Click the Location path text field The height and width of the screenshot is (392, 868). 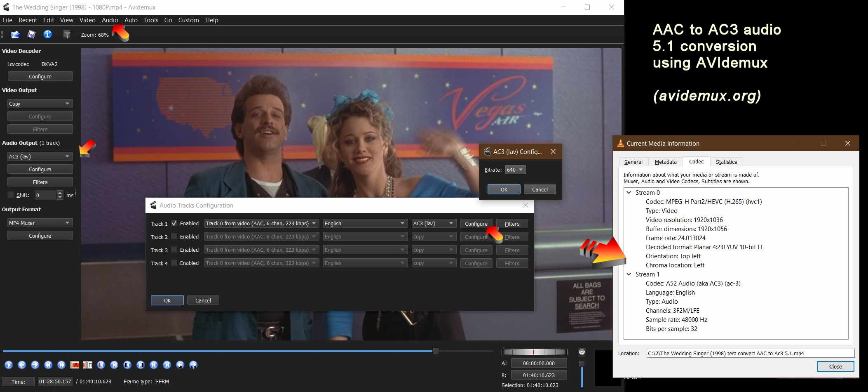tap(750, 353)
